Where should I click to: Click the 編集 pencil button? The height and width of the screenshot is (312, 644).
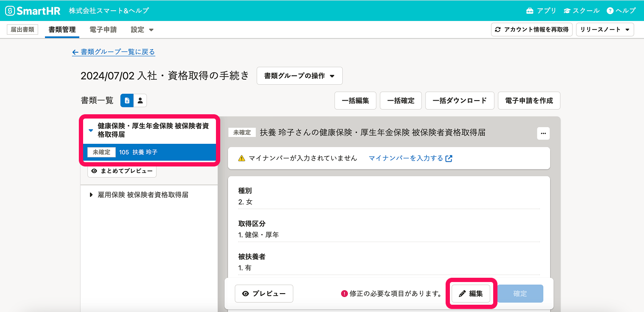click(471, 294)
